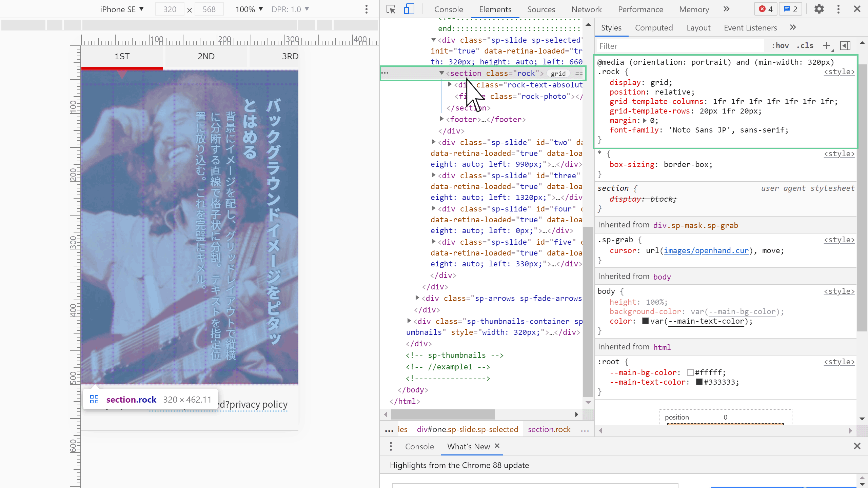The width and height of the screenshot is (868, 488).
Task: Expand the sp-slide id five node
Action: [x=433, y=242]
